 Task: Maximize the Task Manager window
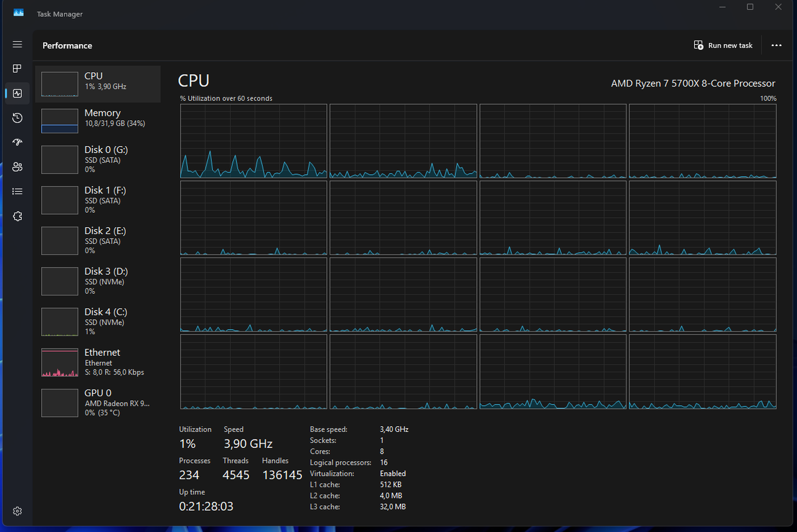pos(750,7)
